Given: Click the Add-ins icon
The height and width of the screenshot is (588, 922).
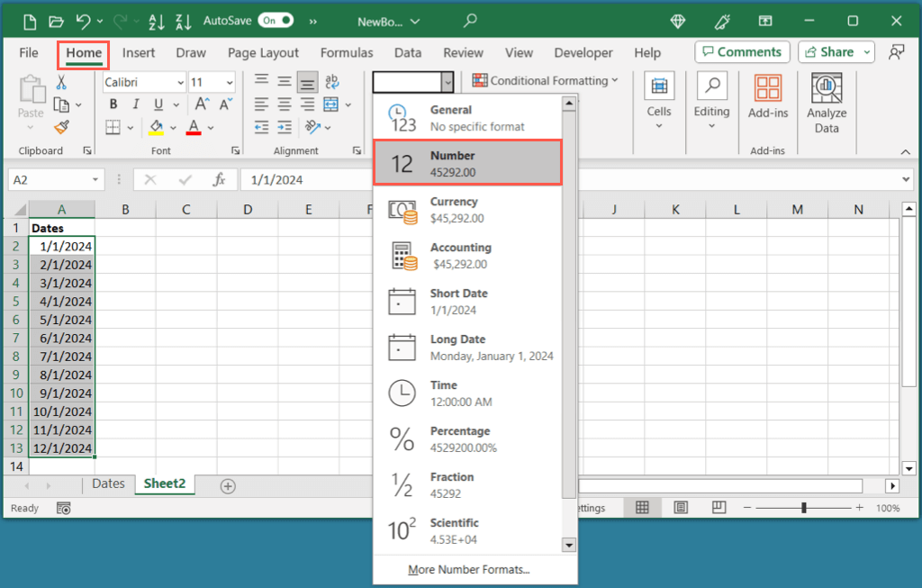Looking at the screenshot, I should (767, 97).
